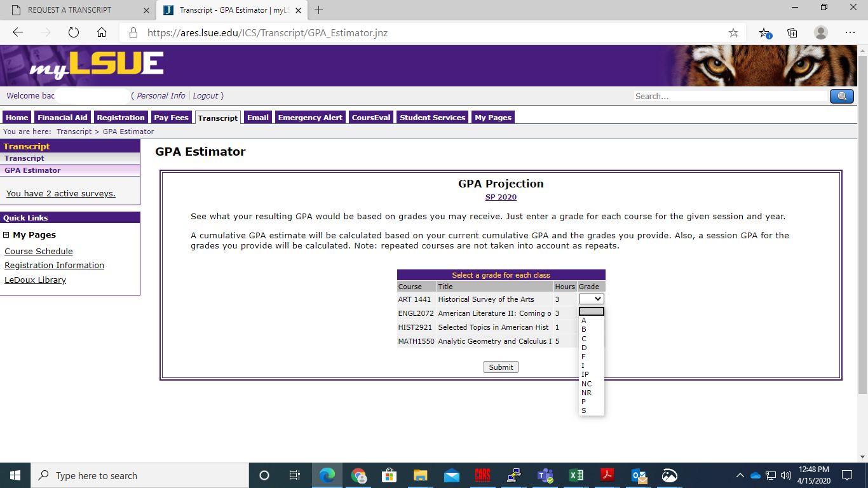Open Microsoft Store from taskbar
This screenshot has height=488, width=868.
(389, 475)
